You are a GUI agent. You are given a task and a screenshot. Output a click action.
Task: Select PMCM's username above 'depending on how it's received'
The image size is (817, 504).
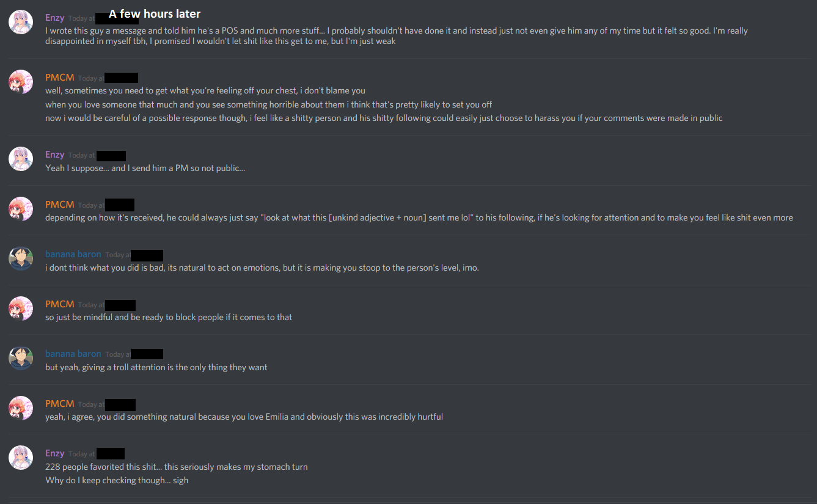60,205
